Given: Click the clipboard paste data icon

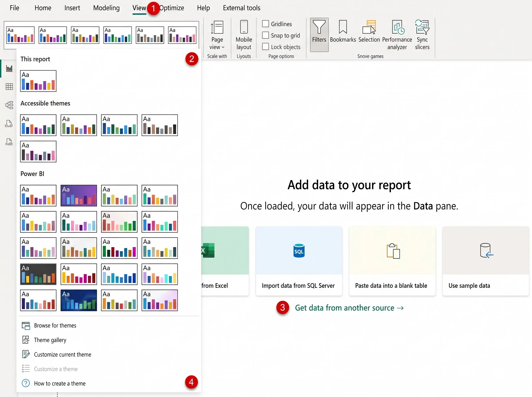Looking at the screenshot, I should click(x=393, y=251).
